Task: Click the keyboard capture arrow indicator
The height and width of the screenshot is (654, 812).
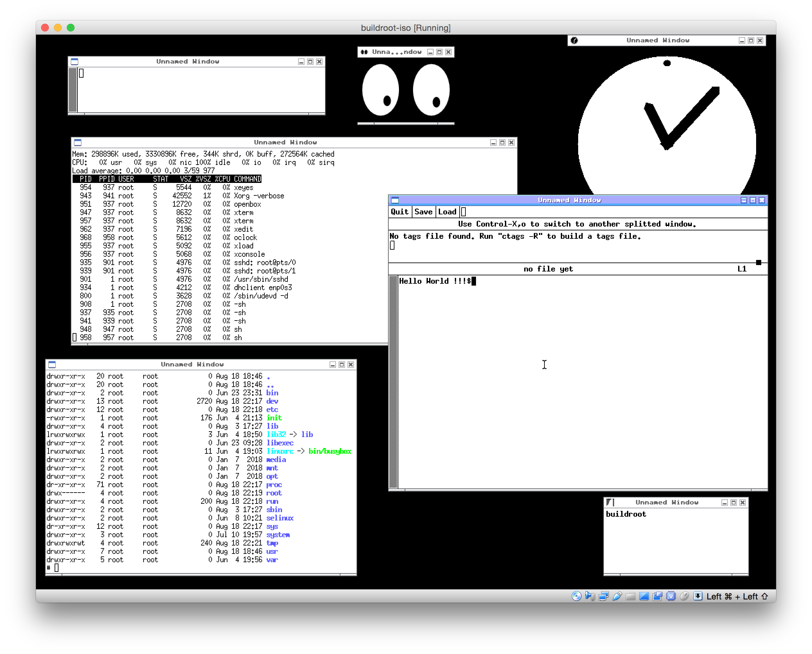Action: click(698, 596)
